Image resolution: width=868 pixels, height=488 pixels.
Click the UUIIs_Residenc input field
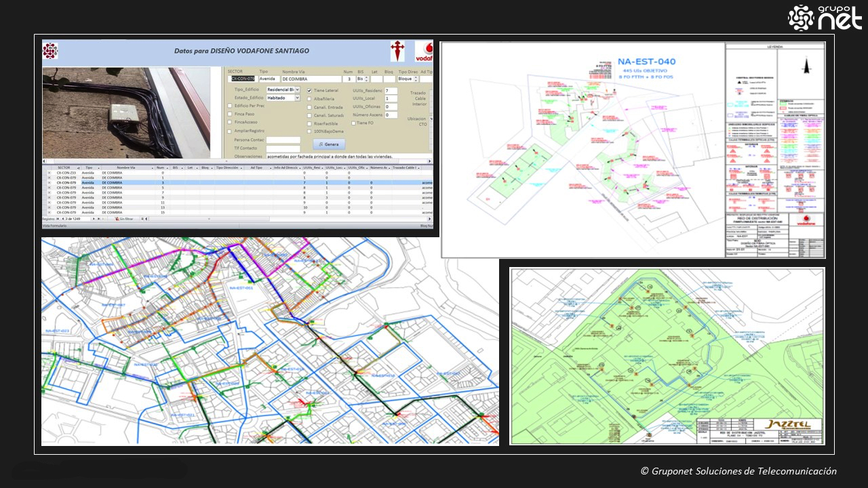pos(391,90)
